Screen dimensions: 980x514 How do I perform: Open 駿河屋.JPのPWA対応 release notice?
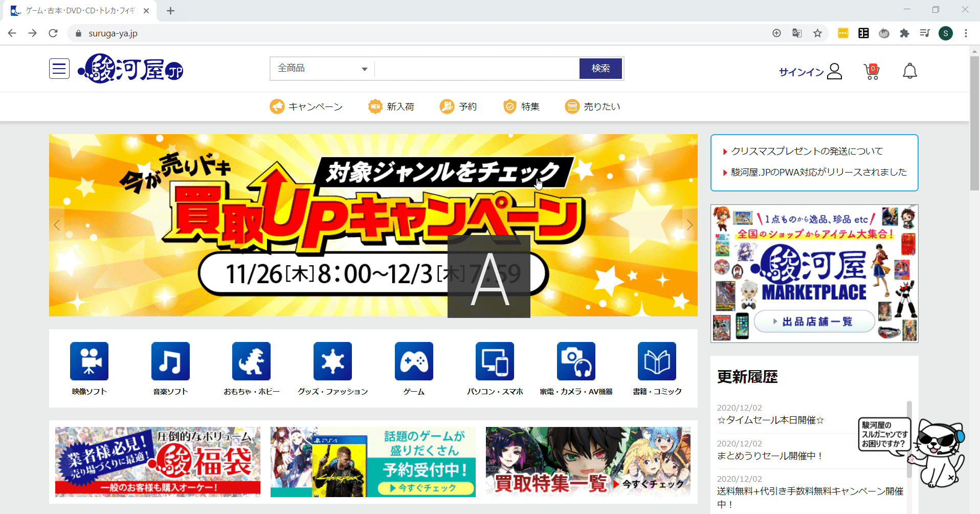tap(818, 172)
